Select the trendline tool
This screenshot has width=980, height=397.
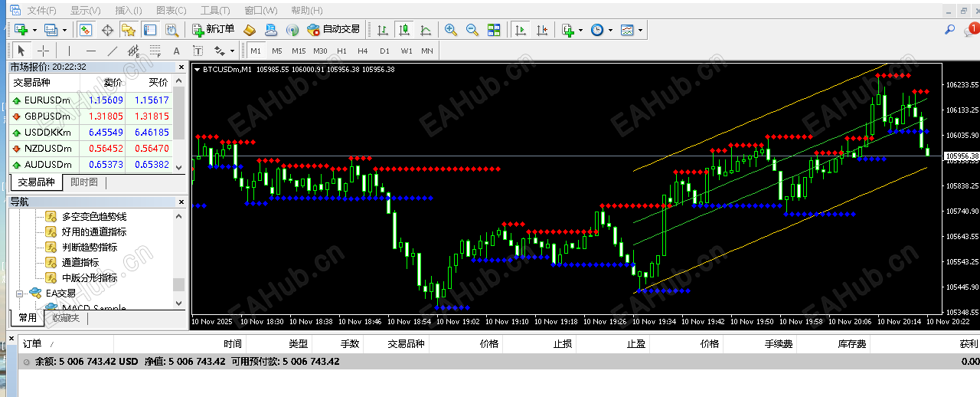point(113,51)
